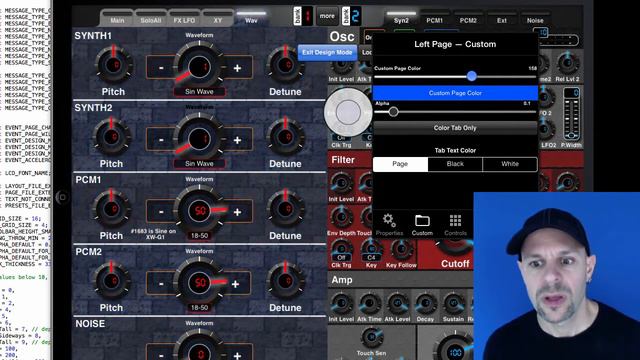Click the Amp Sustain knob
Image resolution: width=640 pixels, height=360 pixels.
[x=453, y=304]
